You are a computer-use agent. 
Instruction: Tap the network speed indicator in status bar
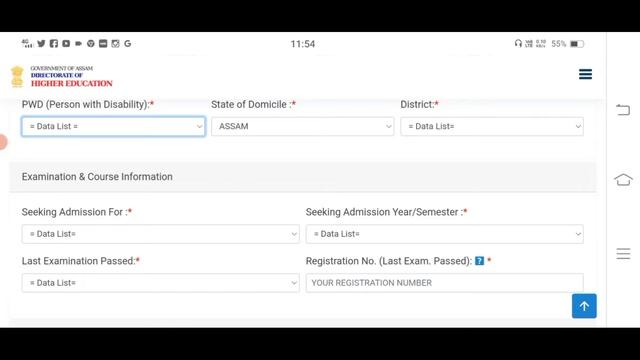point(541,43)
